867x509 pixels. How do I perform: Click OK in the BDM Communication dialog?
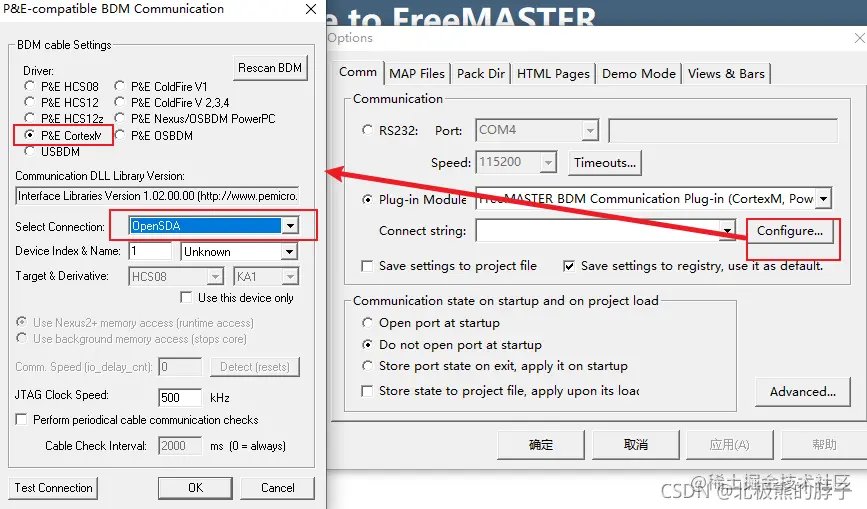(x=195, y=487)
